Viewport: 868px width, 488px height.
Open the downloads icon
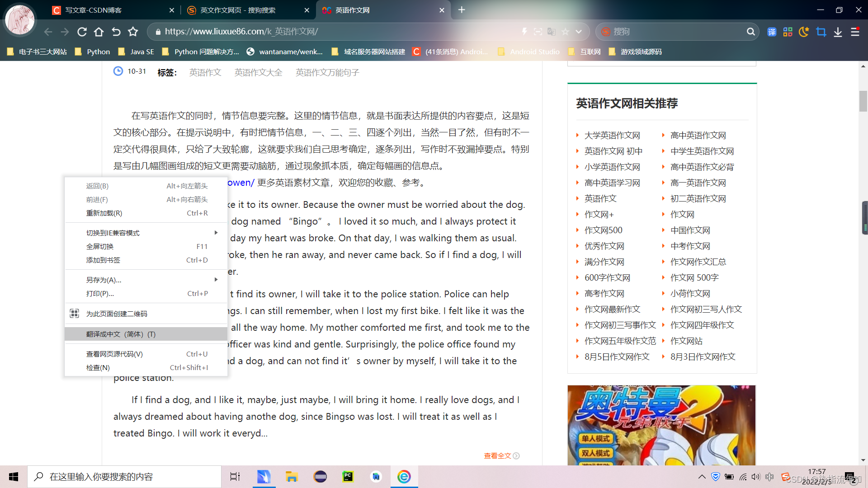tap(838, 32)
